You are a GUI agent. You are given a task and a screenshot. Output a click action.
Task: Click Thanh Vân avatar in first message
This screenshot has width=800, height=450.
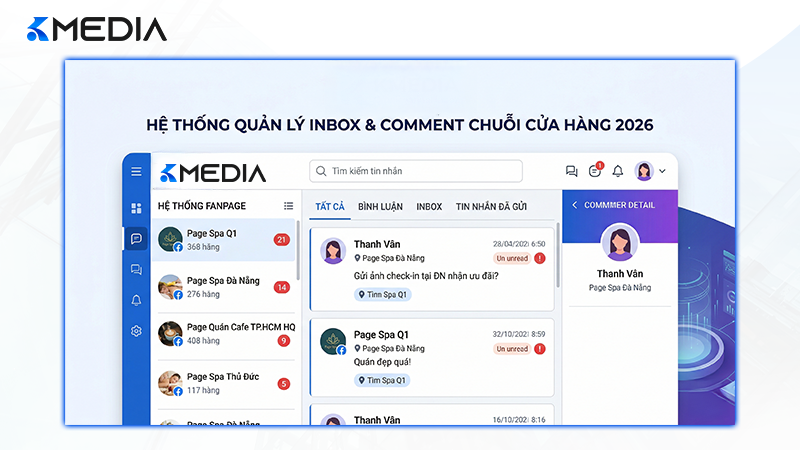click(x=333, y=251)
